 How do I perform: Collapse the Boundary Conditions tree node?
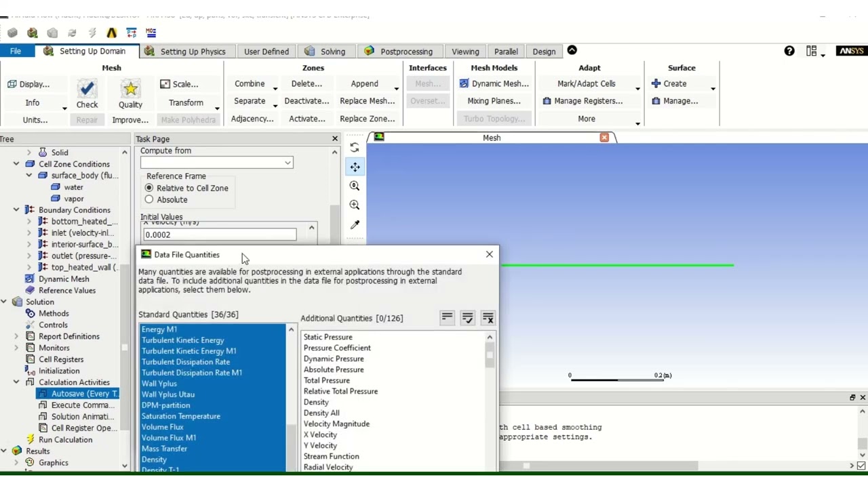pos(16,210)
